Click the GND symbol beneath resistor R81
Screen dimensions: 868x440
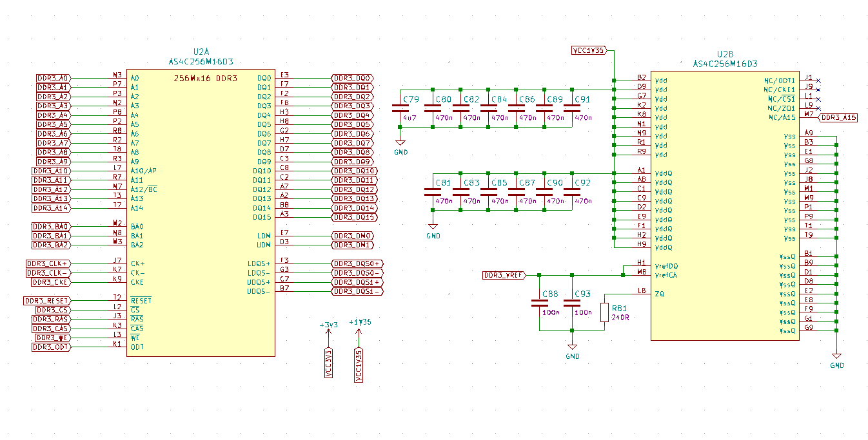click(572, 348)
